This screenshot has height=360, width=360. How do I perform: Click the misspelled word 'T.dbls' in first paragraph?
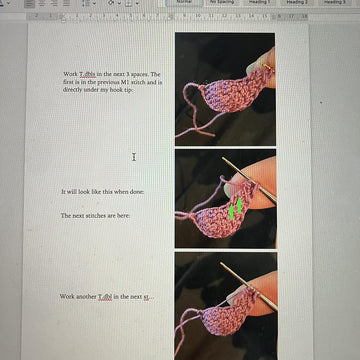coord(87,74)
